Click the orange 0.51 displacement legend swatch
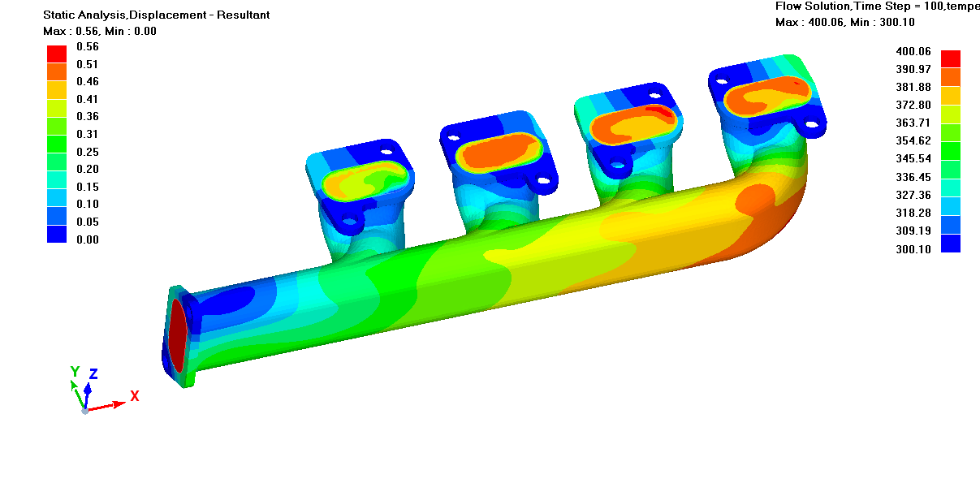Screen dimensions: 980x496 [56, 71]
